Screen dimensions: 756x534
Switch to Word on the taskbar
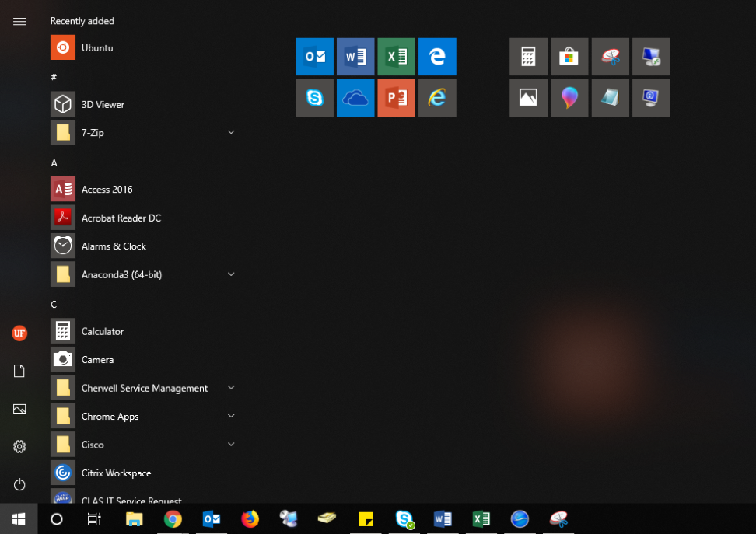[443, 519]
